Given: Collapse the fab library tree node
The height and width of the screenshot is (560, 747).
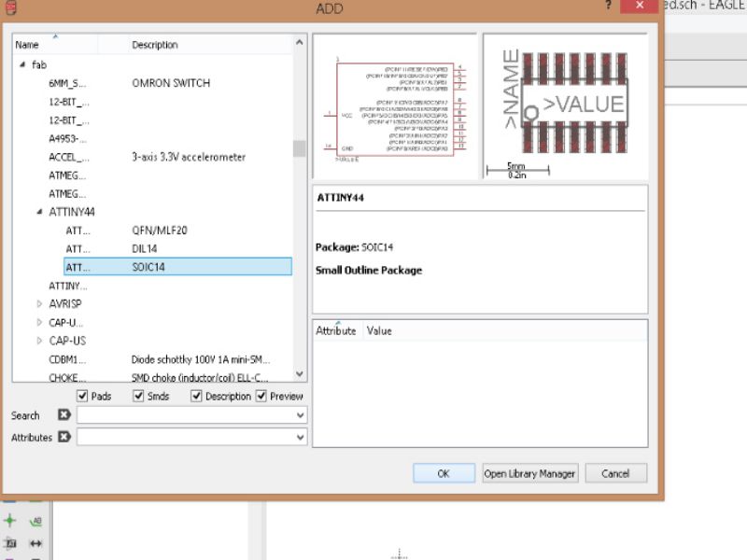Looking at the screenshot, I should pos(22,64).
